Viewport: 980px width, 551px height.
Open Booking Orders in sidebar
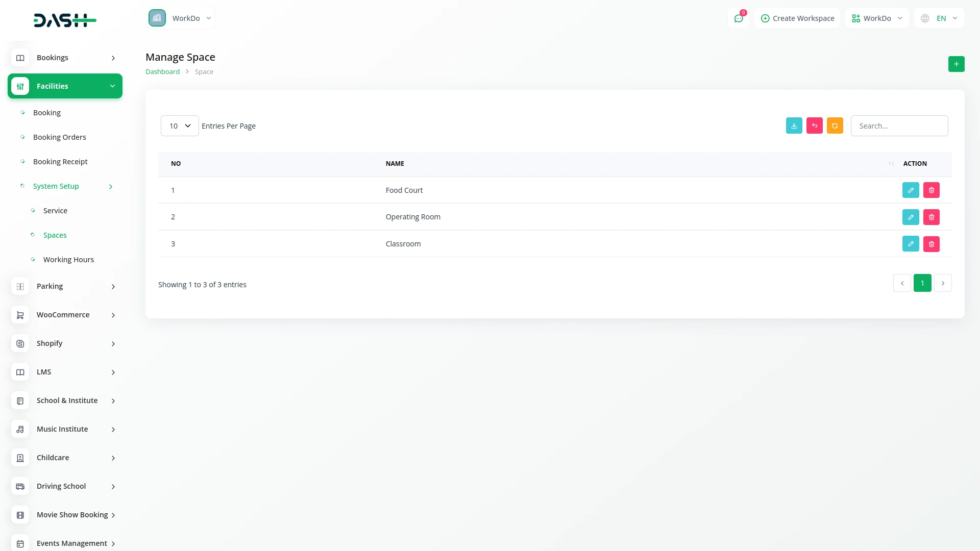(59, 137)
